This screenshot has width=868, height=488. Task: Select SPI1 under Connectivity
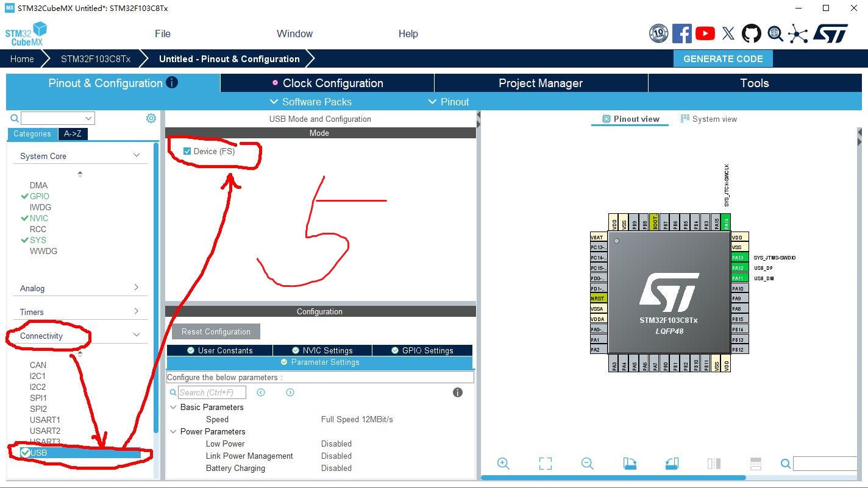[38, 398]
